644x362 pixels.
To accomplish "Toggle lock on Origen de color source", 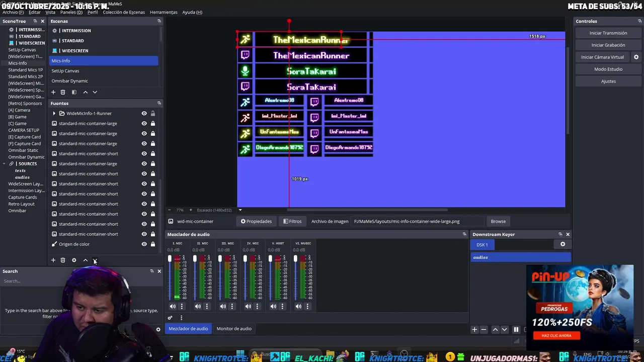I will 152,244.
